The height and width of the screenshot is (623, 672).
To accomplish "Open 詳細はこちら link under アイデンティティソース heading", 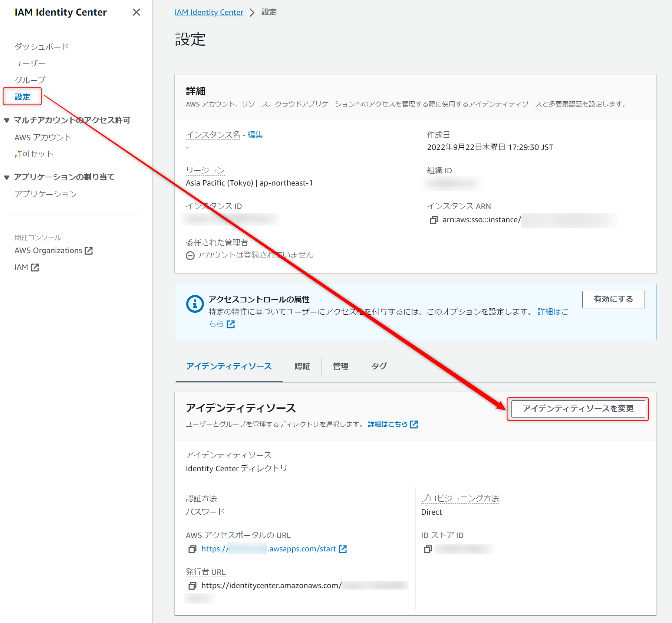I will coord(393,424).
